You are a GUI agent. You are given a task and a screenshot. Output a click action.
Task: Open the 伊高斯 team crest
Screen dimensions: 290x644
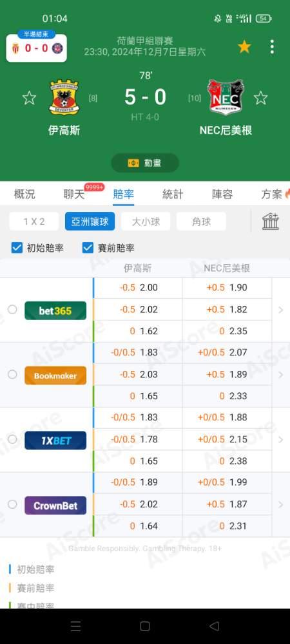pos(64,97)
